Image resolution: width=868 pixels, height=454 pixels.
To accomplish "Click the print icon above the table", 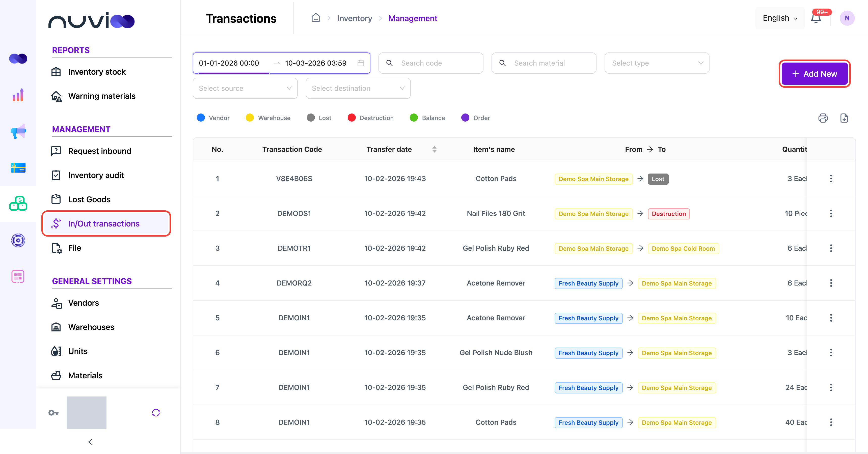I will tap(823, 118).
